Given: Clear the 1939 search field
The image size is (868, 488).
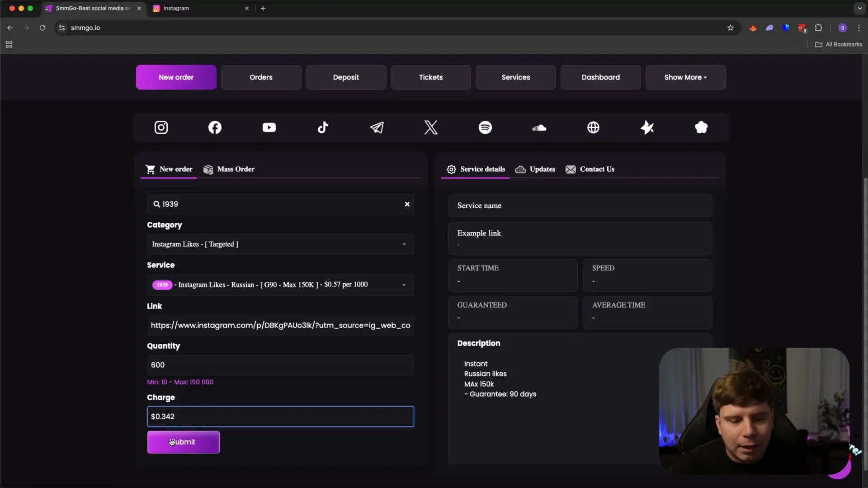Looking at the screenshot, I should [407, 204].
